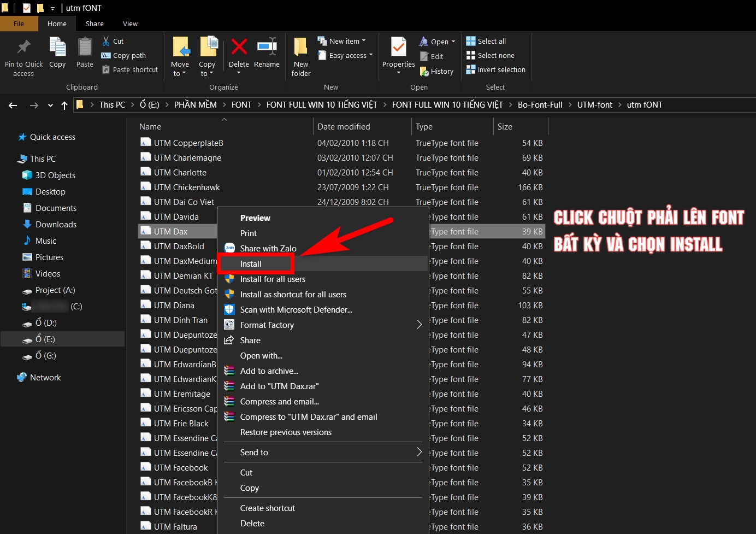Open the File tab
Image resolution: width=756 pixels, height=534 pixels.
click(19, 24)
